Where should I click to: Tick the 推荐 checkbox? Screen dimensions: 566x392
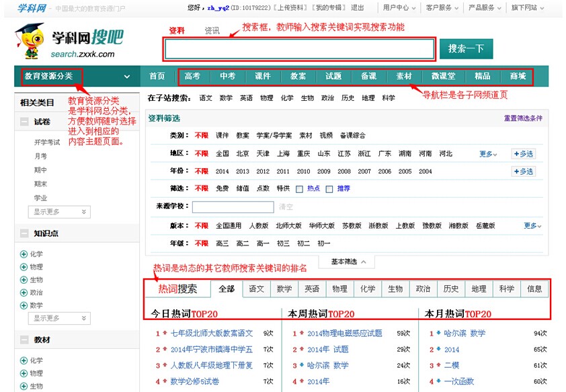[x=329, y=189]
